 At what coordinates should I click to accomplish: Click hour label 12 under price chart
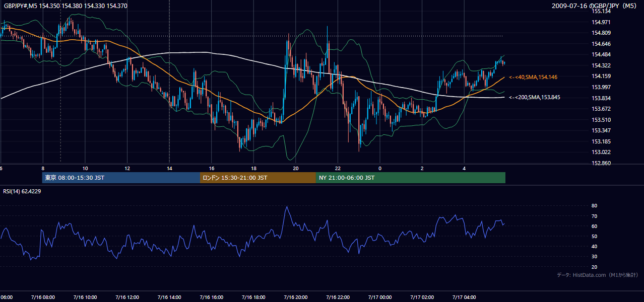click(127, 169)
